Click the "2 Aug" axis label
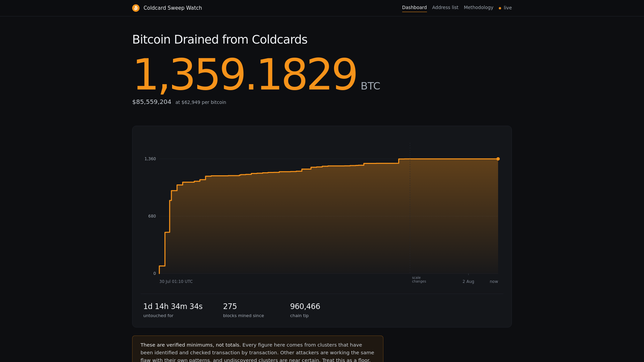644x362 pixels. pyautogui.click(x=468, y=282)
